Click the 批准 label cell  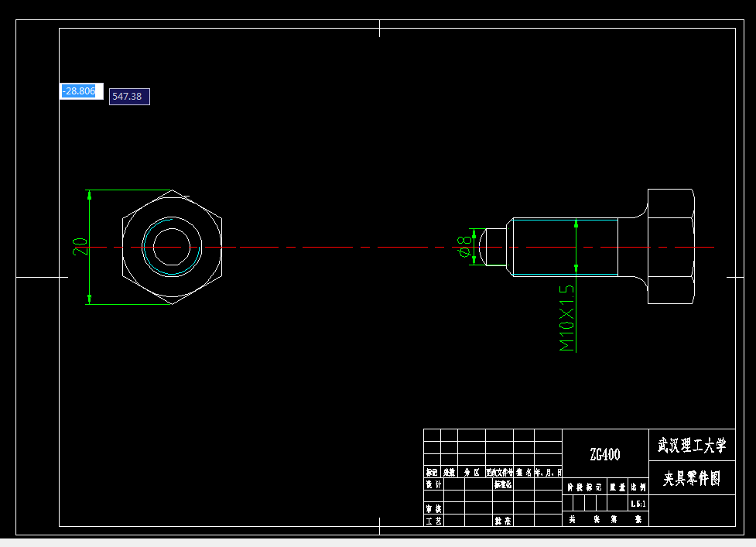point(503,521)
